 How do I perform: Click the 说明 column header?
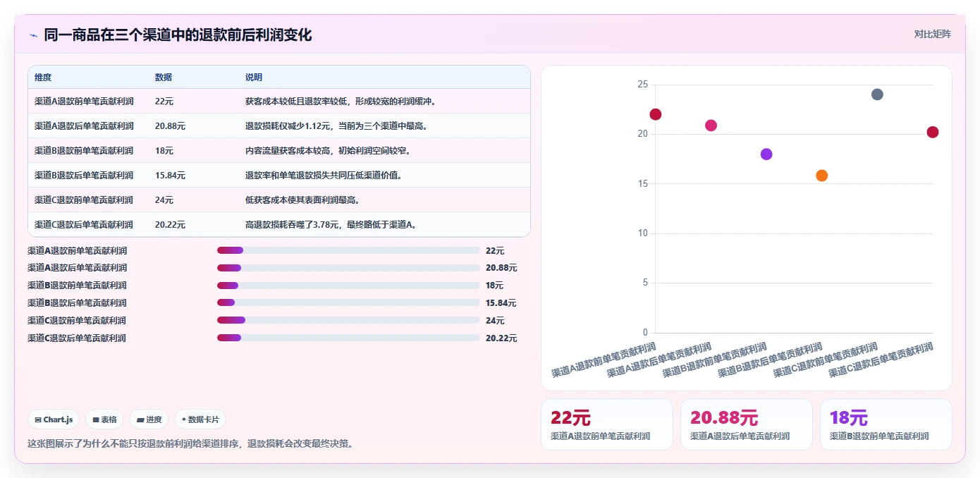pos(254,78)
